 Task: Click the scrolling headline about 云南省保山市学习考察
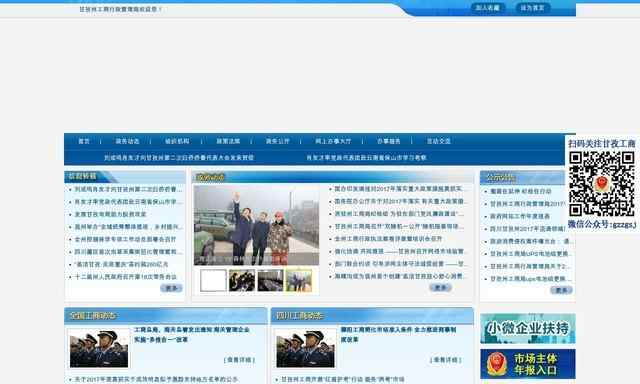366,158
